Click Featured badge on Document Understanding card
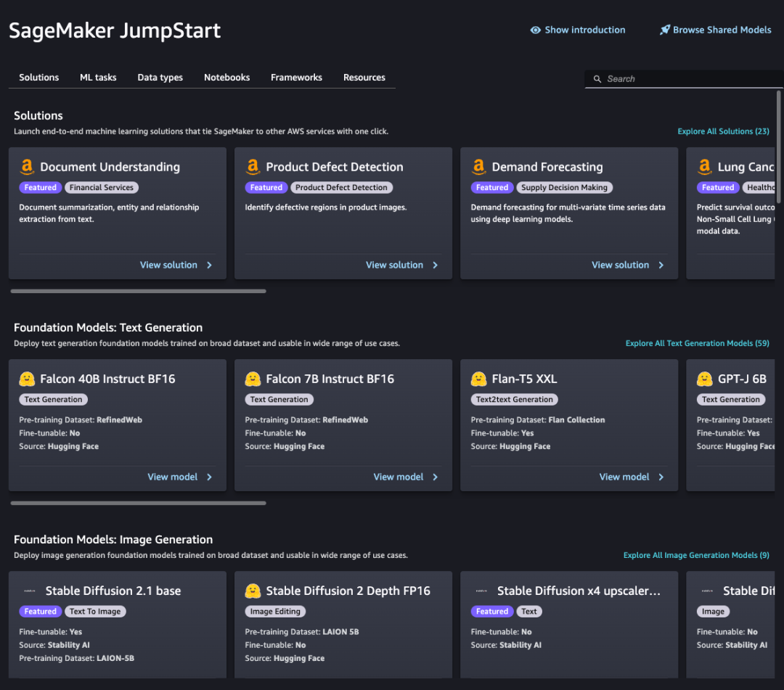This screenshot has width=784, height=690. tap(41, 187)
